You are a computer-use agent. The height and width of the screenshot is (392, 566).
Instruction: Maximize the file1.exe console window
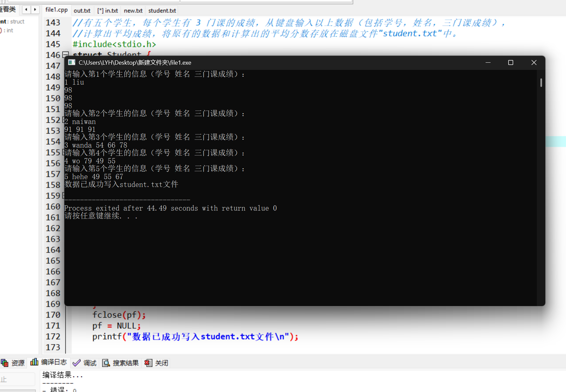click(511, 62)
